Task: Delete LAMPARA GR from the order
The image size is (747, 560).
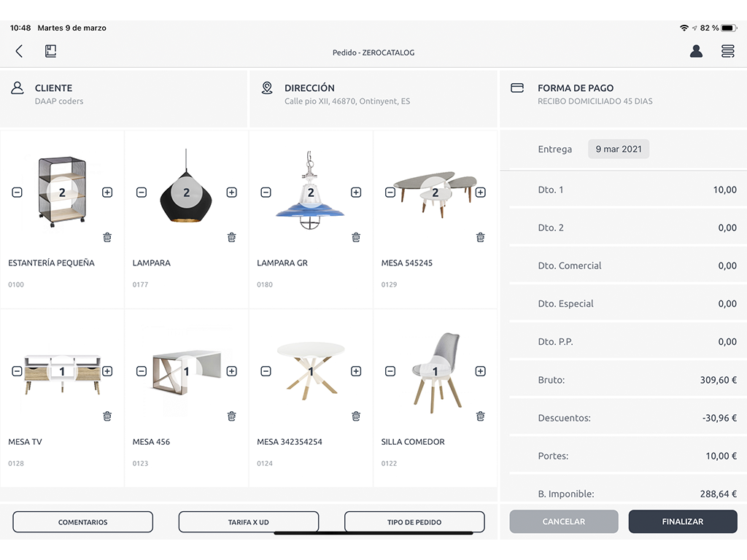Action: [356, 237]
